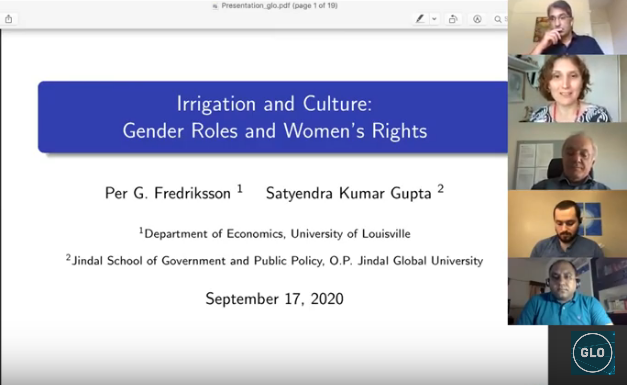The image size is (627, 385).
Task: Select the bearded man's video tile
Action: [567, 223]
